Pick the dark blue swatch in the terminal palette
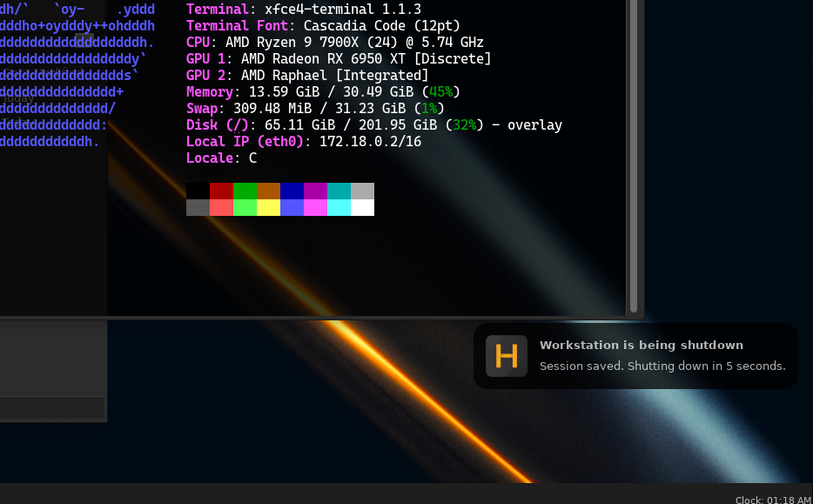Viewport: 813px width, 504px height. coord(292,191)
